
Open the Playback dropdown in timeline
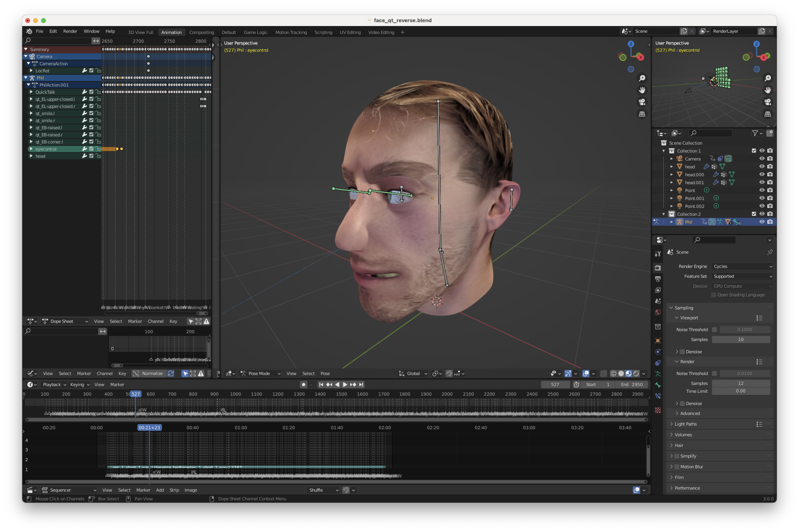pos(54,384)
